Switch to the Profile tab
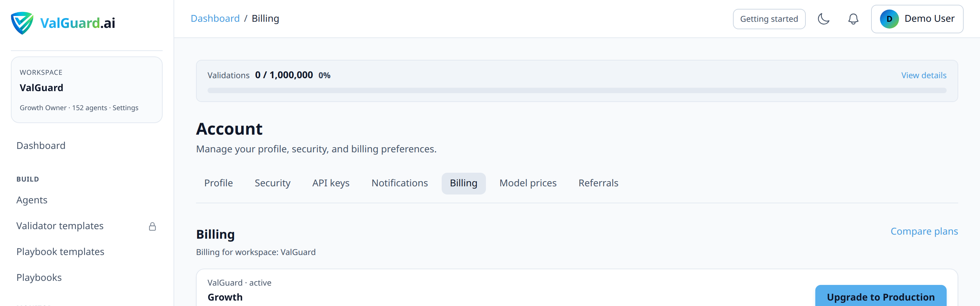The height and width of the screenshot is (306, 980). click(218, 183)
